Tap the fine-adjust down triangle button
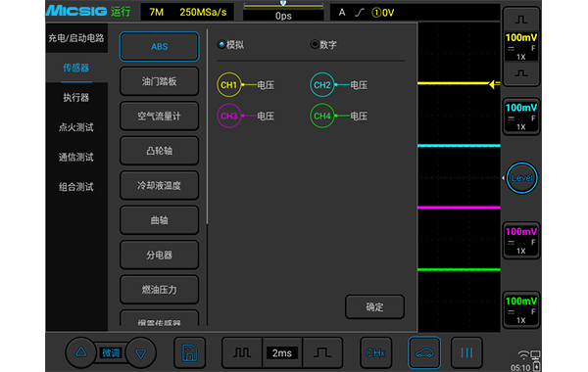The height and width of the screenshot is (372, 588). pyautogui.click(x=140, y=352)
